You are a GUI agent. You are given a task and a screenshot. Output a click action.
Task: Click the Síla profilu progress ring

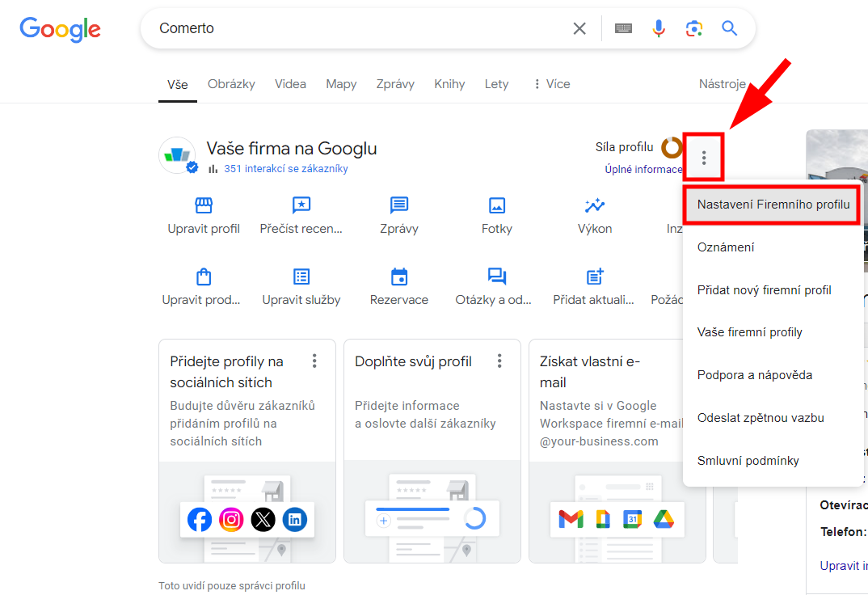point(672,147)
